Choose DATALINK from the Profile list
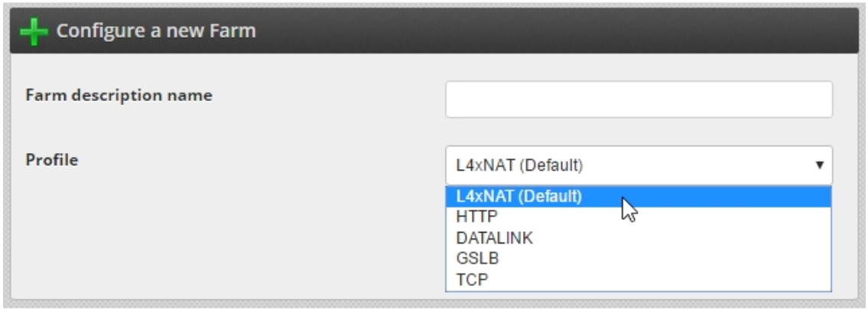 (639, 238)
